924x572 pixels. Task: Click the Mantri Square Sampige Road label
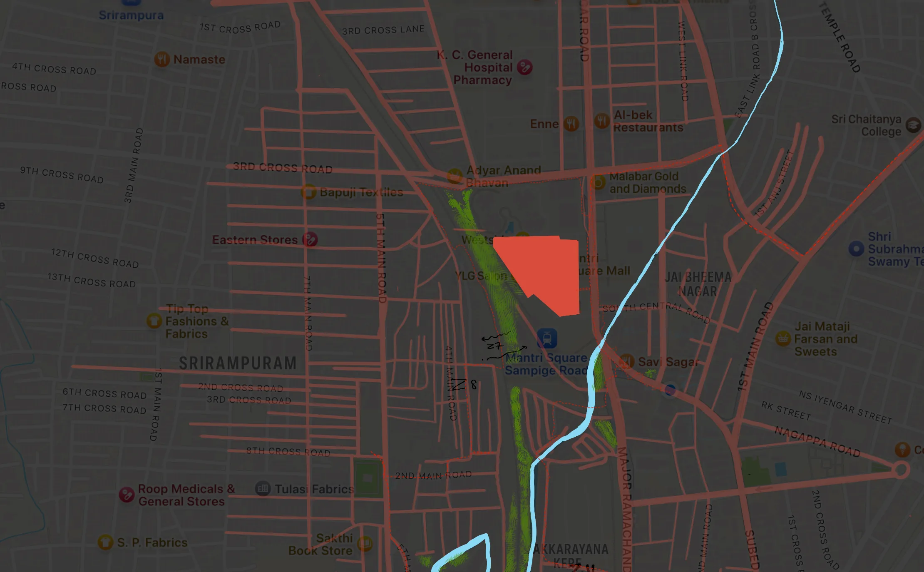546,364
